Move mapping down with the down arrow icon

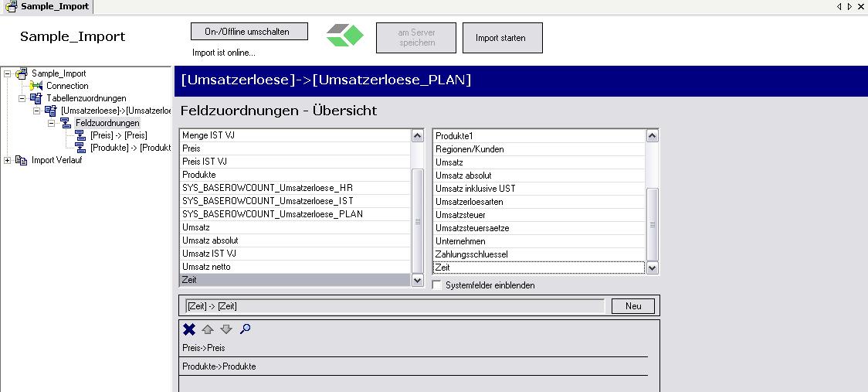(x=225, y=329)
